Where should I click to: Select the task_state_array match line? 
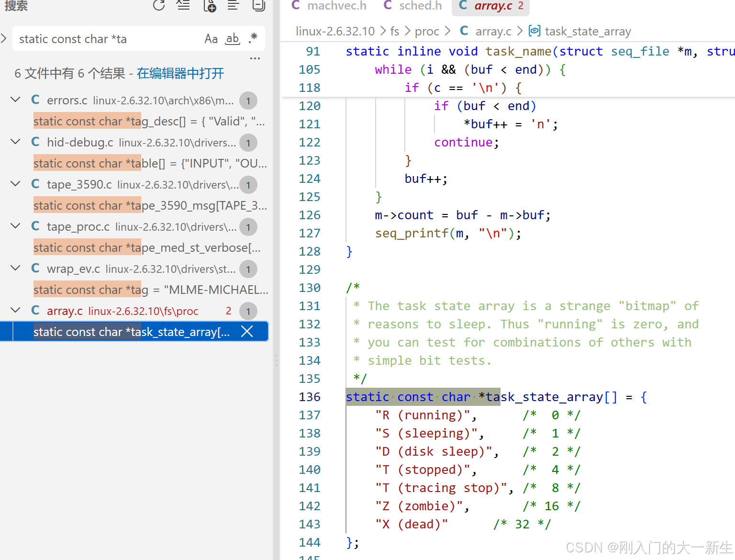[132, 332]
